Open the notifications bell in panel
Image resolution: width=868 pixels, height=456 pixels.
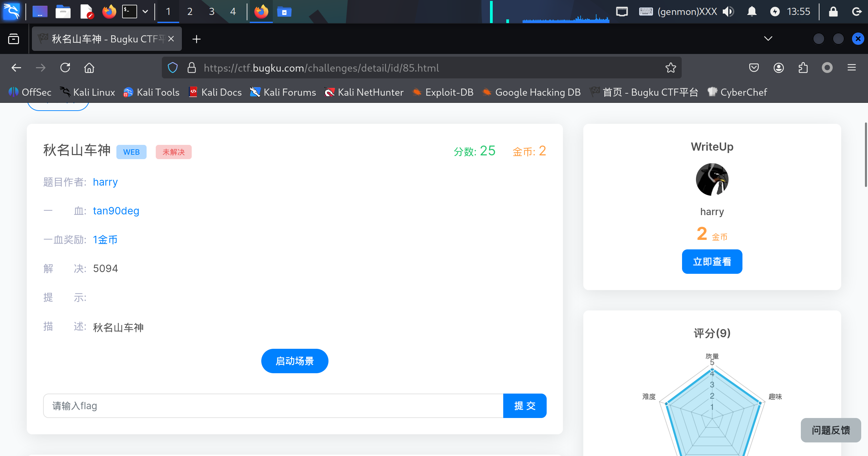pyautogui.click(x=752, y=12)
